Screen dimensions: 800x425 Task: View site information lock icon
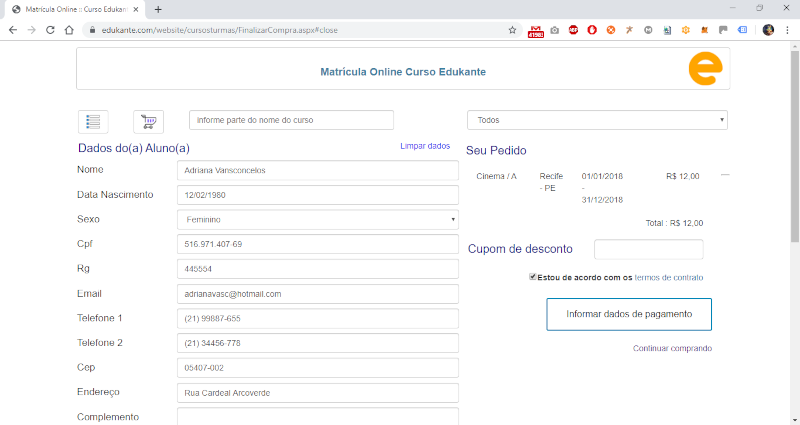pyautogui.click(x=92, y=30)
